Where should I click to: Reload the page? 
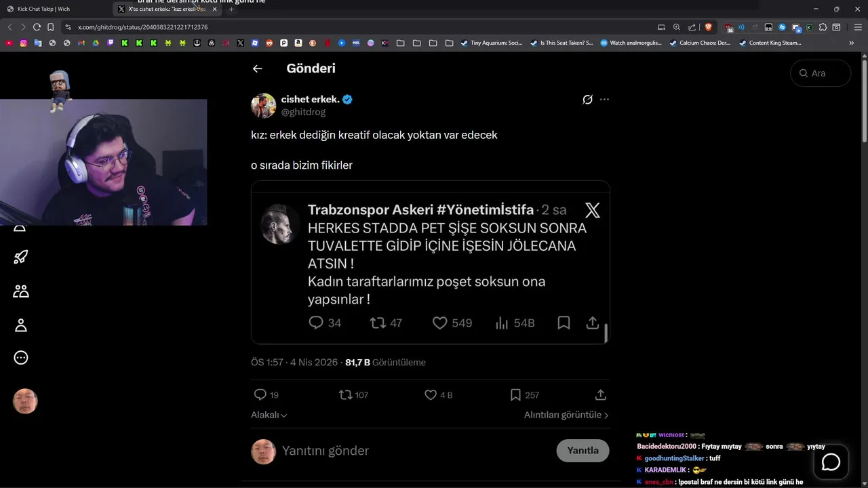37,27
